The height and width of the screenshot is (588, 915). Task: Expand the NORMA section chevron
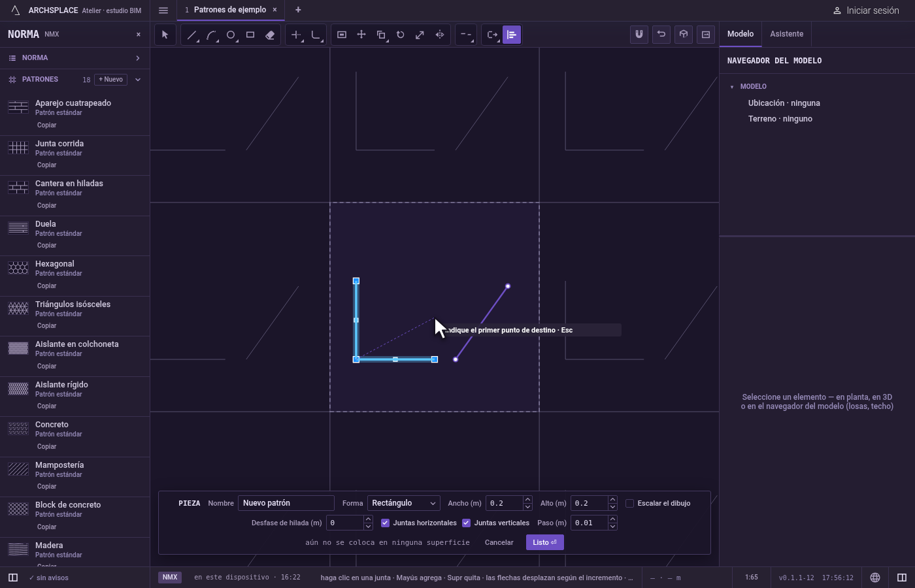pos(138,58)
